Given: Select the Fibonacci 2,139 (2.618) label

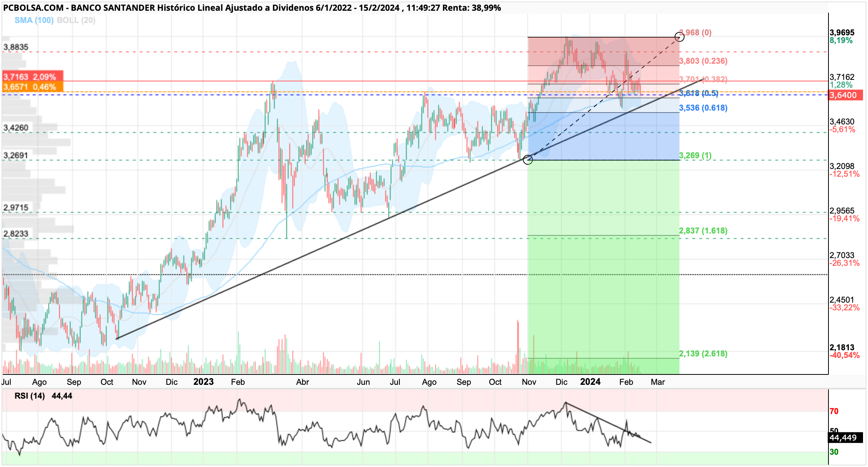Looking at the screenshot, I should coord(703,354).
